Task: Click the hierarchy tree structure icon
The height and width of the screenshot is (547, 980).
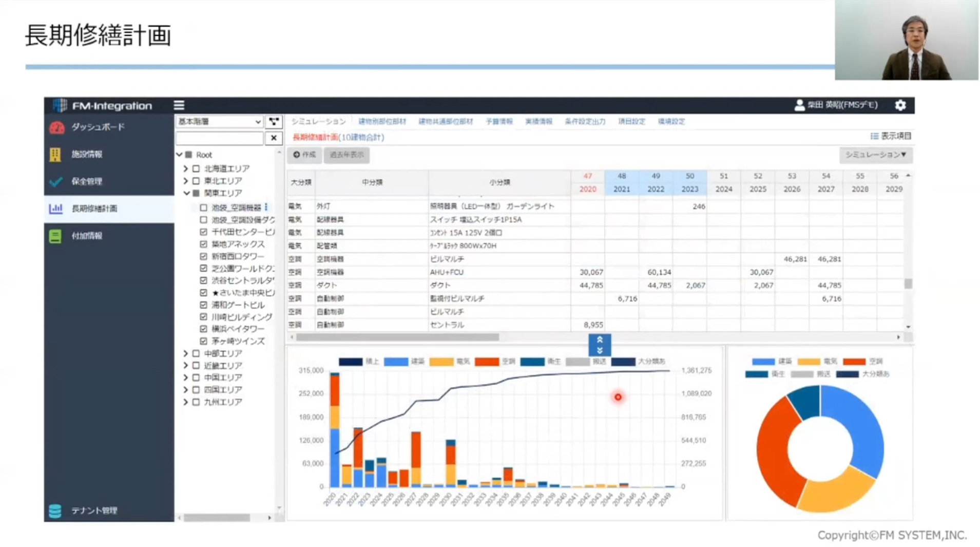Action: tap(274, 122)
